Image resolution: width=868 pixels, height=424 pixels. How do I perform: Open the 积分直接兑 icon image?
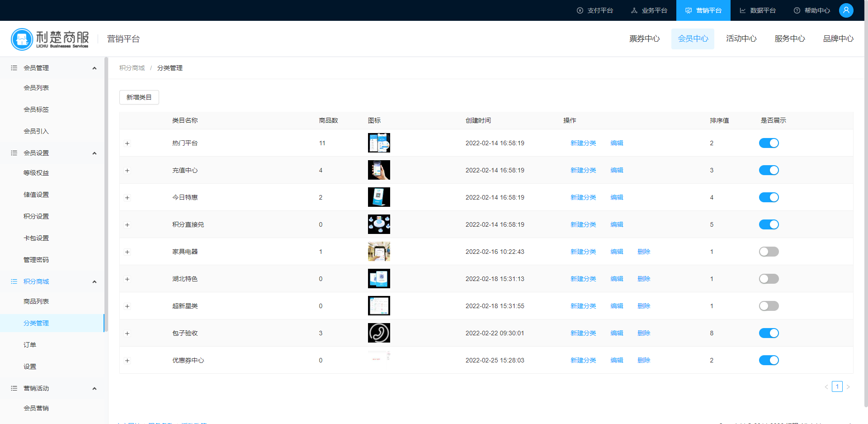tap(379, 224)
